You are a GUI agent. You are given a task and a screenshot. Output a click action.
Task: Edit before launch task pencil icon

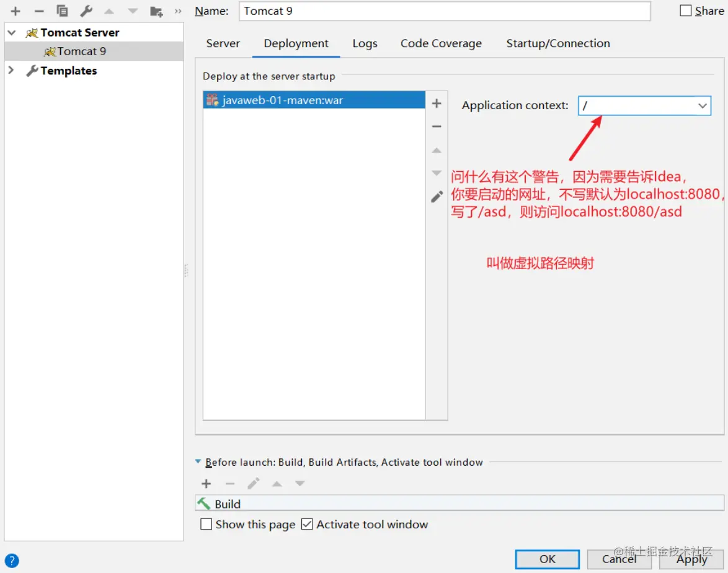pos(254,483)
